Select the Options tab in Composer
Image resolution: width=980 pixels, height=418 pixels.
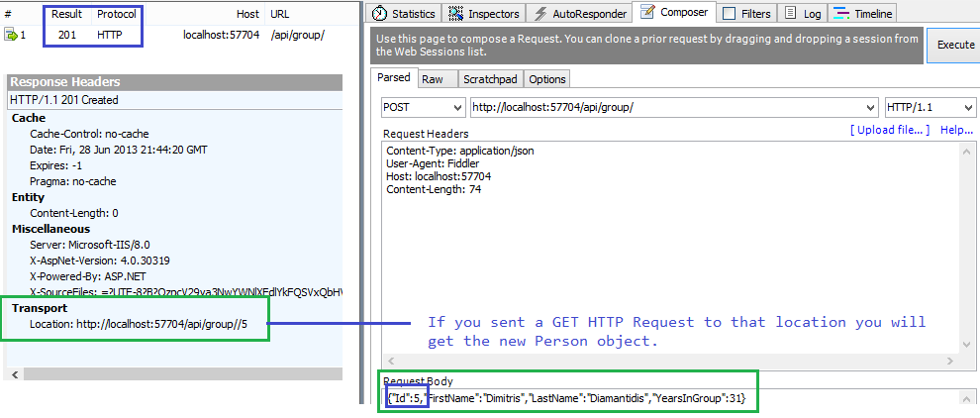pyautogui.click(x=546, y=79)
